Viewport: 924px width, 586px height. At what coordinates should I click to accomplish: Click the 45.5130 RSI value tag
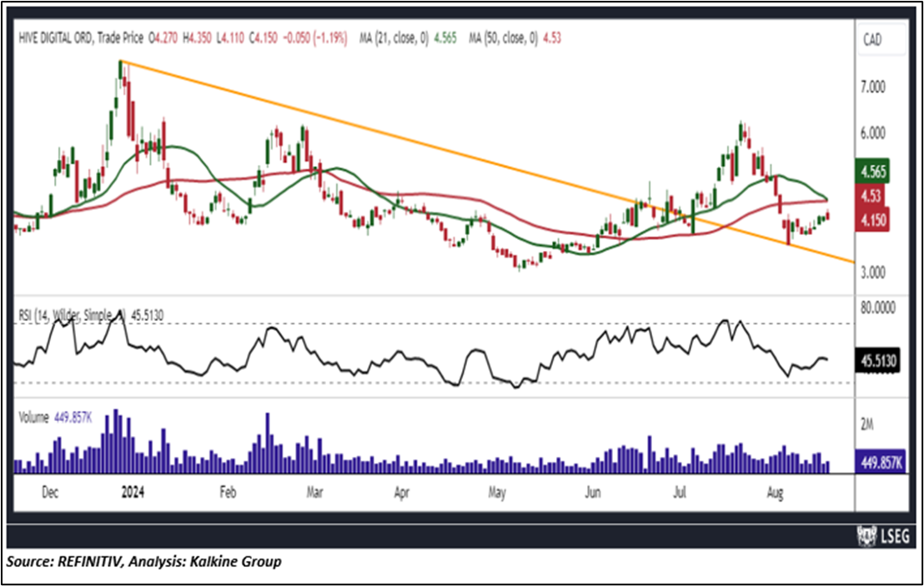click(878, 360)
